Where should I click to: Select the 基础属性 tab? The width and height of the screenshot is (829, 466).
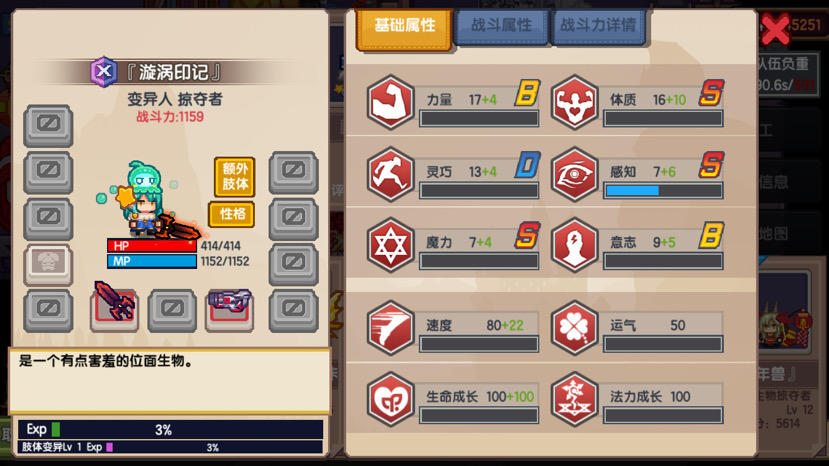404,28
